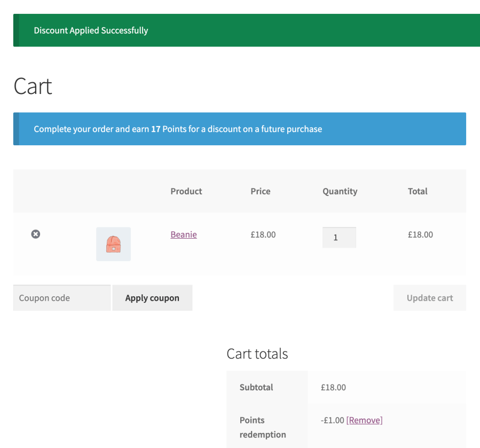The width and height of the screenshot is (480, 448).
Task: Select the quantity input for the Beanie
Action: pos(339,237)
